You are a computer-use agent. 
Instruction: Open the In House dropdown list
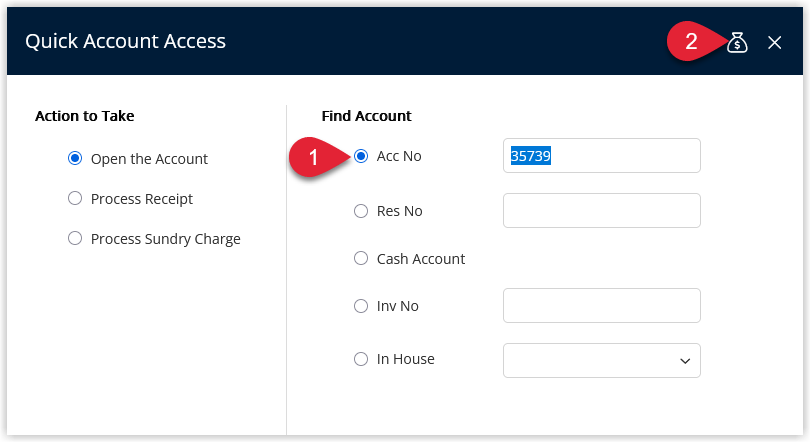pyautogui.click(x=602, y=360)
